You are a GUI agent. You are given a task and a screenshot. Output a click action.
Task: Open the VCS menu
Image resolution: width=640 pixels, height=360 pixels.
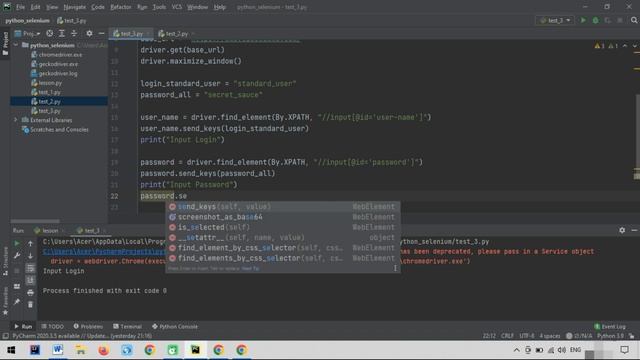177,7
